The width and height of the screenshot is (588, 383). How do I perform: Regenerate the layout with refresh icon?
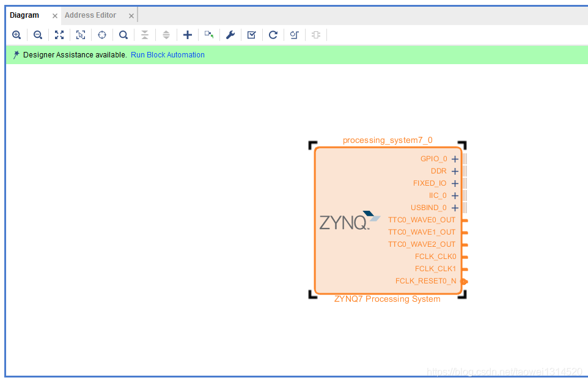273,35
